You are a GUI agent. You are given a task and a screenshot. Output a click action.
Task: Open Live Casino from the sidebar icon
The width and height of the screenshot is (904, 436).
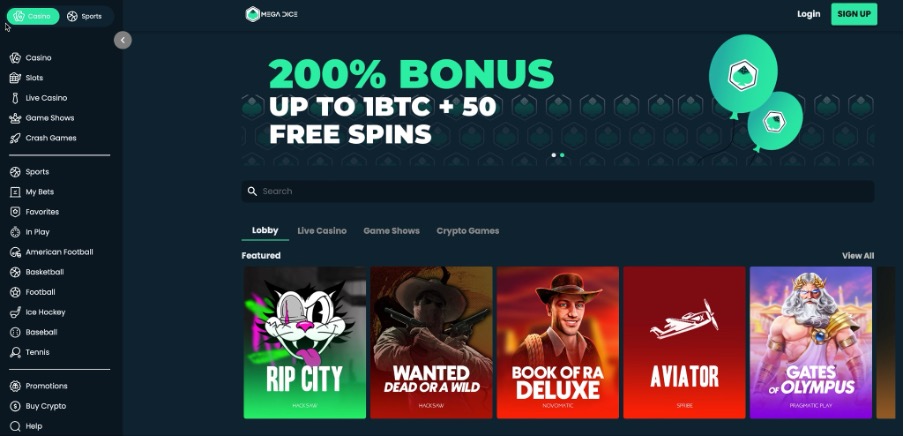click(15, 98)
